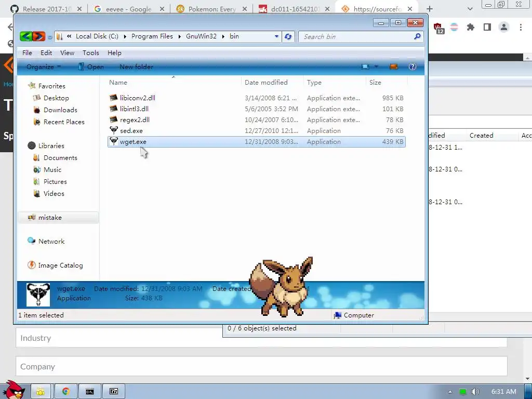532x399 pixels.
Task: Switch to the Pokemon: Every Chrome tab
Action: pos(212,9)
